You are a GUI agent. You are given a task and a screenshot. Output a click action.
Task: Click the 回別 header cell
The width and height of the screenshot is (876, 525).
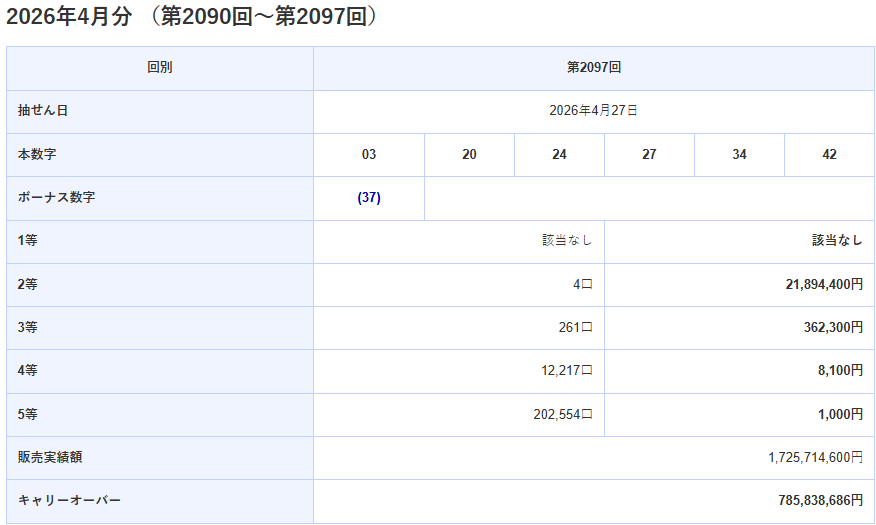pyautogui.click(x=160, y=68)
